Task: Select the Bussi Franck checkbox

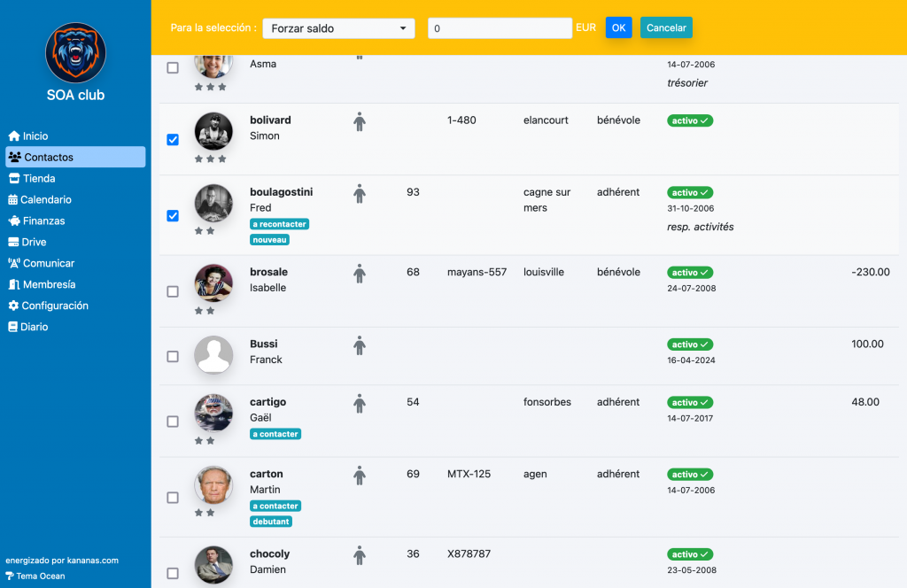Action: (173, 356)
